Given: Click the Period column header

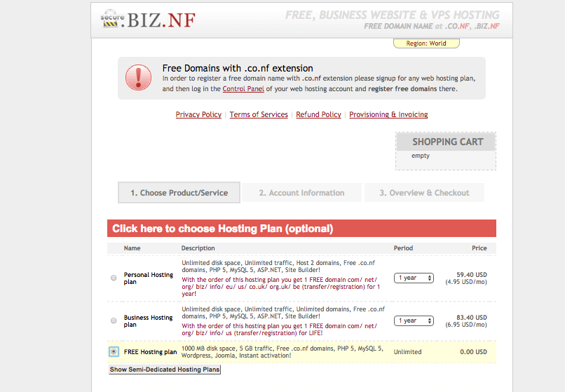Looking at the screenshot, I should (x=403, y=248).
